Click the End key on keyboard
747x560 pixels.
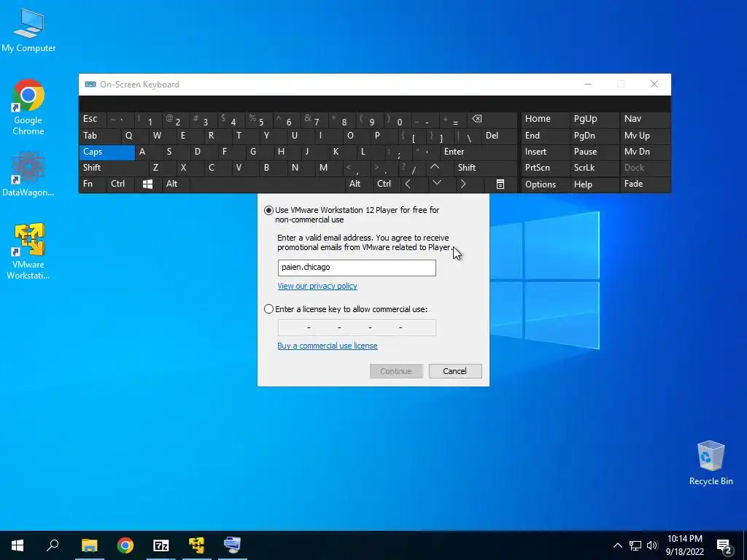click(x=545, y=136)
